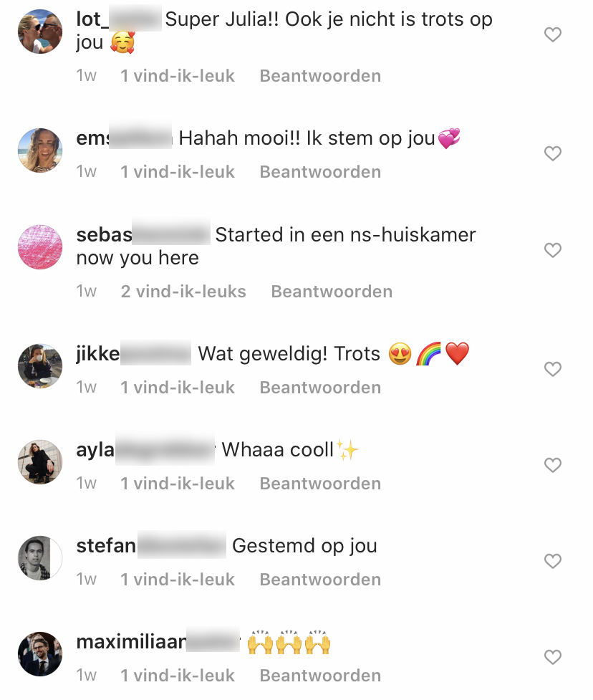This screenshot has width=593, height=700.
Task: Like the 'Whaaa cooll' comment
Action: pos(552,465)
